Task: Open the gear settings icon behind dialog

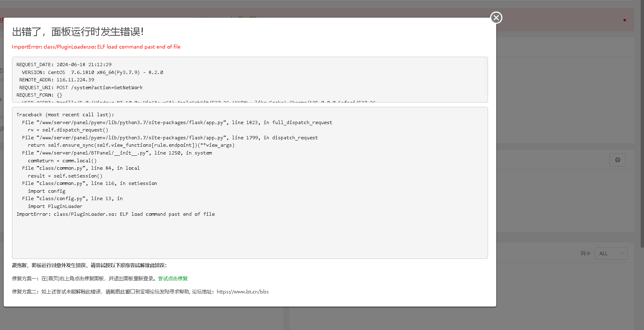Action: point(618,160)
